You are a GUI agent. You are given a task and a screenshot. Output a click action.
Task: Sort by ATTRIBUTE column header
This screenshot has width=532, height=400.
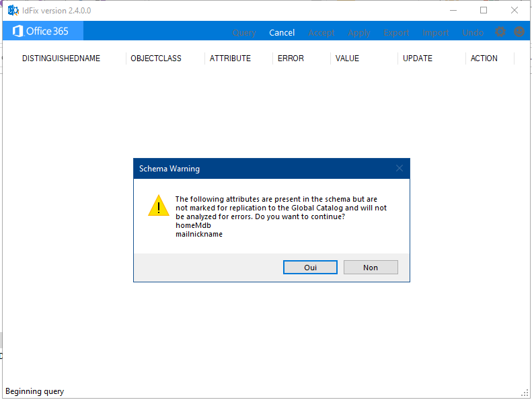[230, 58]
